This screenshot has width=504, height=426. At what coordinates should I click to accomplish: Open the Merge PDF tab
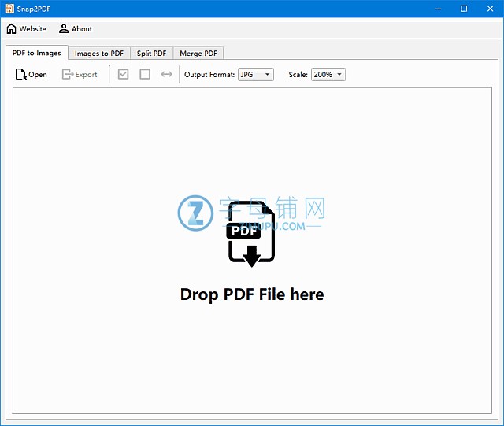198,54
